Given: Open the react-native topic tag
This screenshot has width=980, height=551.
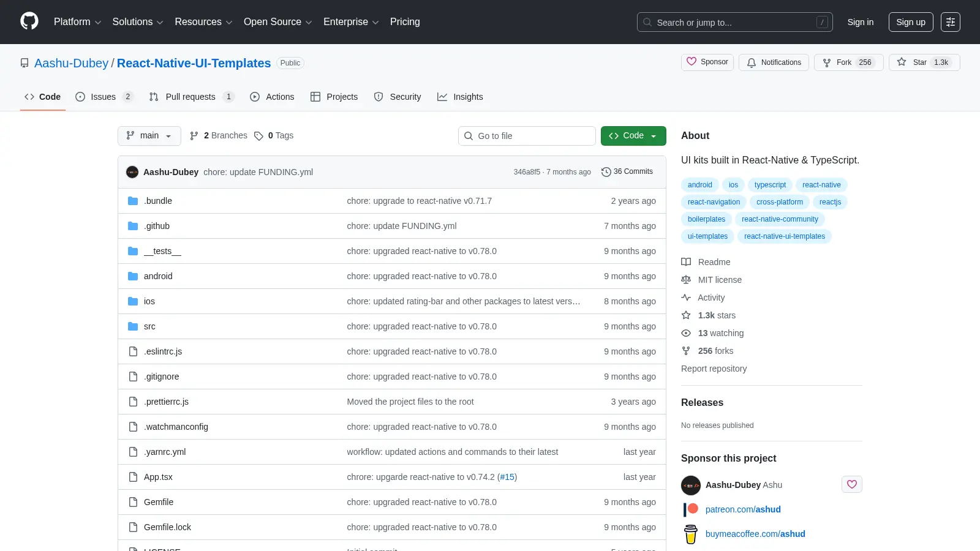Looking at the screenshot, I should point(821,185).
